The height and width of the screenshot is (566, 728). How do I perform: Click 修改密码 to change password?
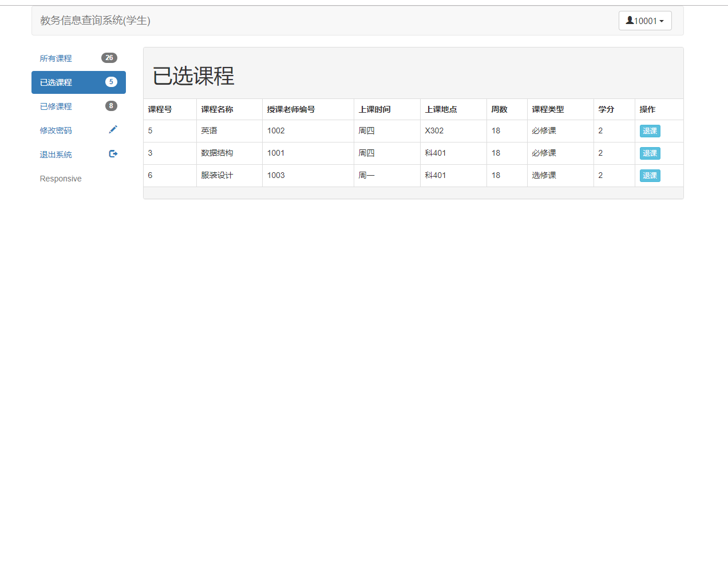point(56,130)
